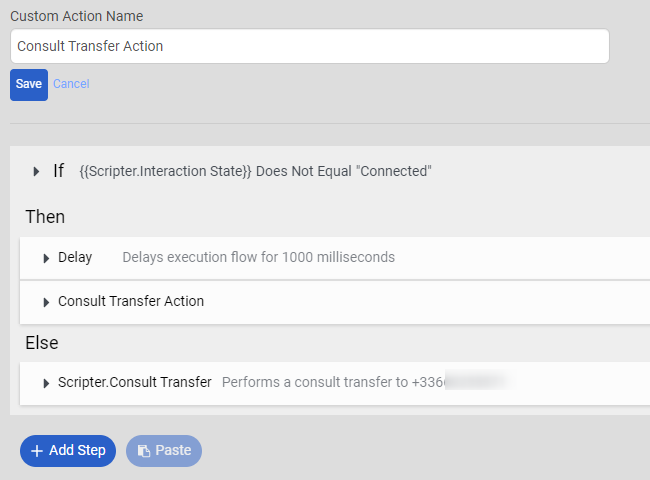Select the Scripter.Consult Transfer step label
The width and height of the screenshot is (650, 480).
pos(135,382)
